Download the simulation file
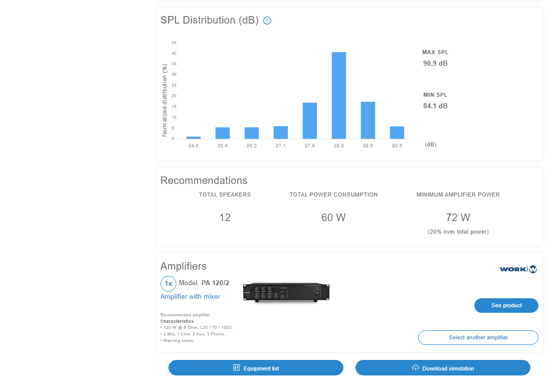560x392 pixels. (x=443, y=368)
